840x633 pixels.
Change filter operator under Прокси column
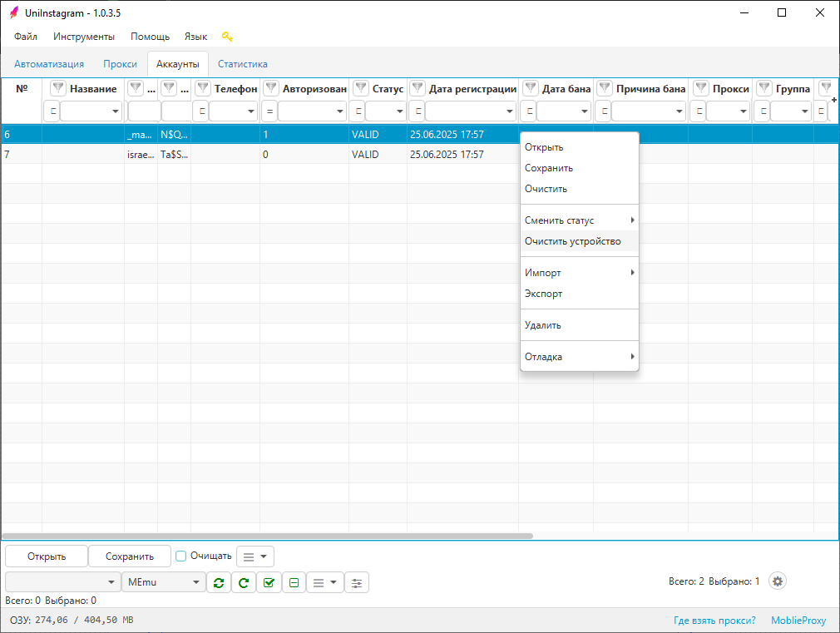pos(699,111)
